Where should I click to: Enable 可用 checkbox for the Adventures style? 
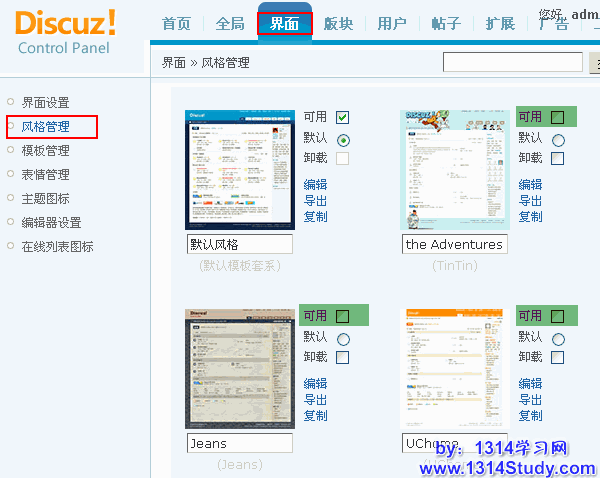pyautogui.click(x=557, y=117)
